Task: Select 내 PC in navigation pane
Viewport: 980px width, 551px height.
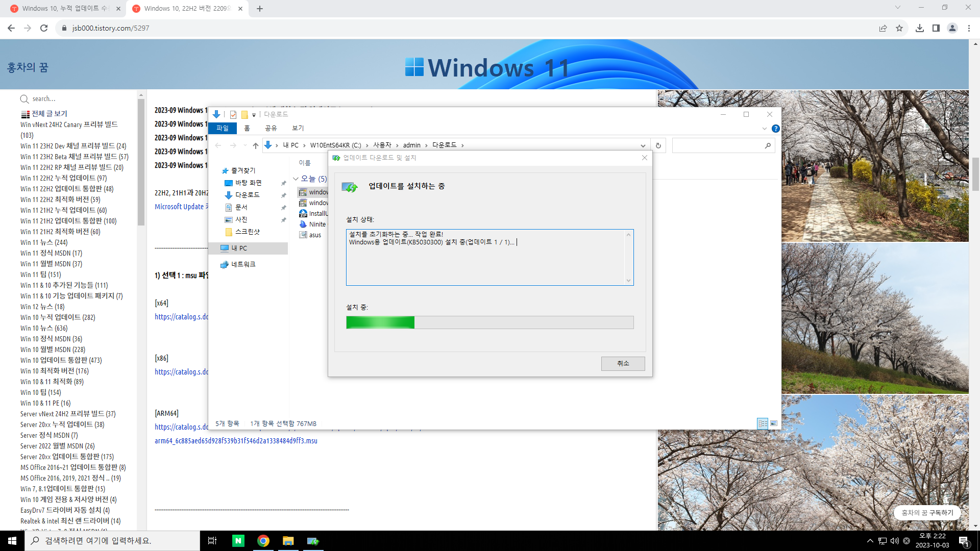Action: (x=248, y=248)
